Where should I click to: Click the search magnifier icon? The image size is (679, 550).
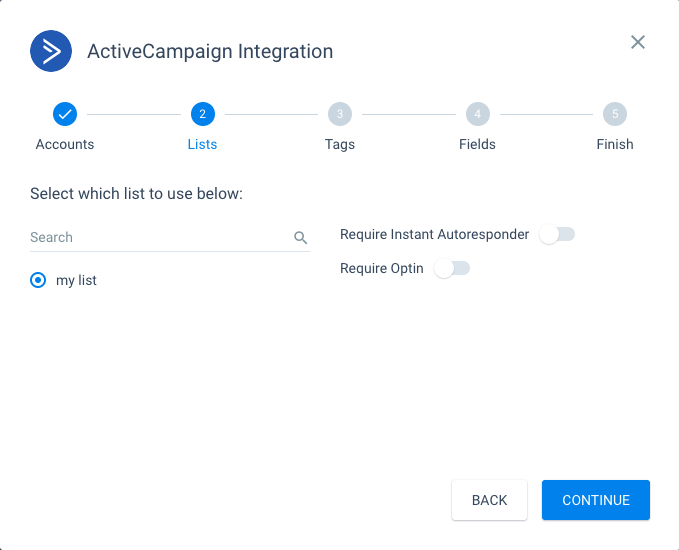pyautogui.click(x=301, y=237)
